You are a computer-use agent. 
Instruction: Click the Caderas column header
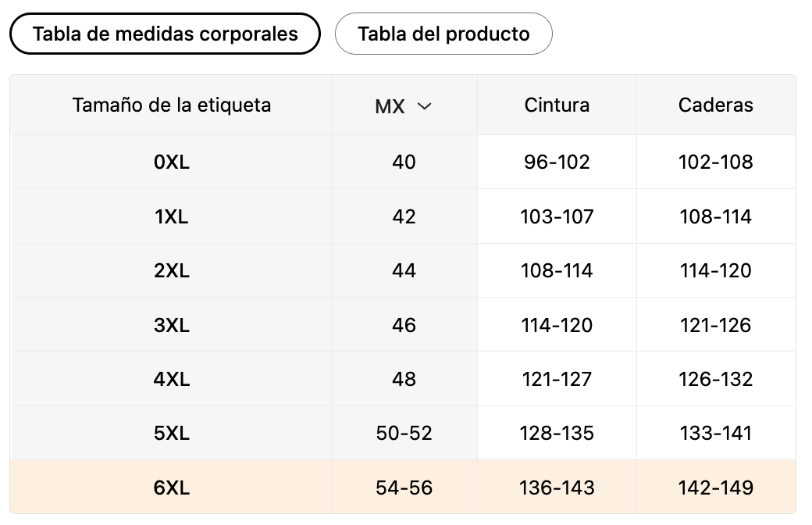(716, 105)
